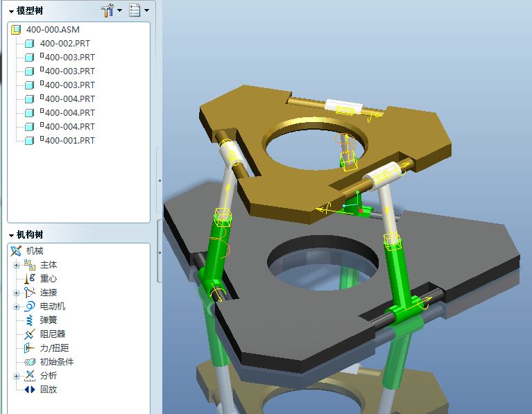
Task: Click the 弹簧 spring icon
Action: (x=30, y=320)
